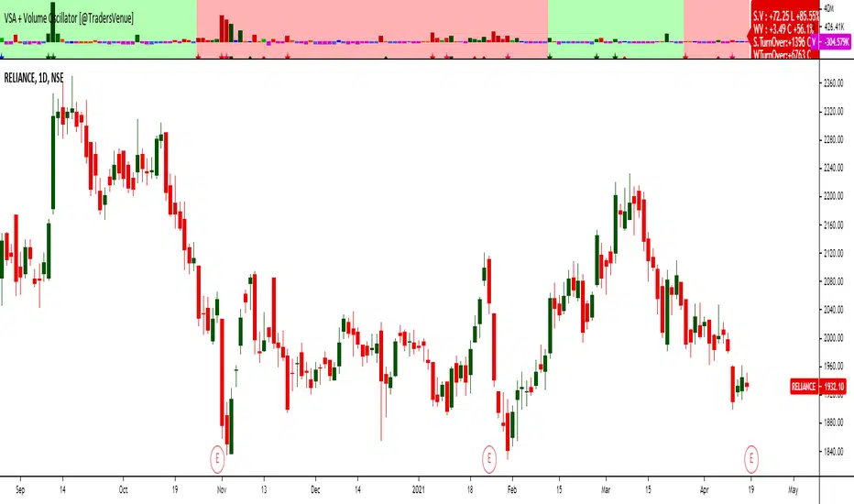Click the Sep label on time axis

coord(20,490)
